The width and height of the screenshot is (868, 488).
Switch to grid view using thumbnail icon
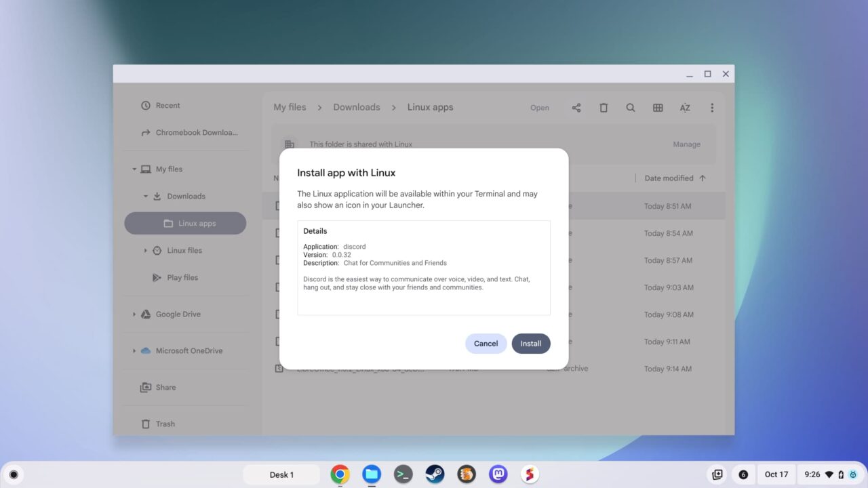coord(658,108)
